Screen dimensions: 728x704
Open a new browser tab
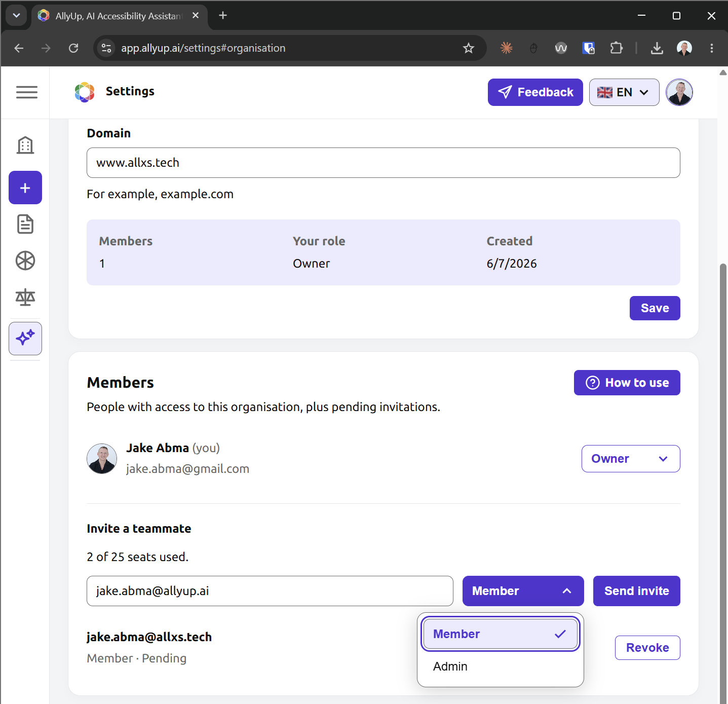pyautogui.click(x=223, y=16)
